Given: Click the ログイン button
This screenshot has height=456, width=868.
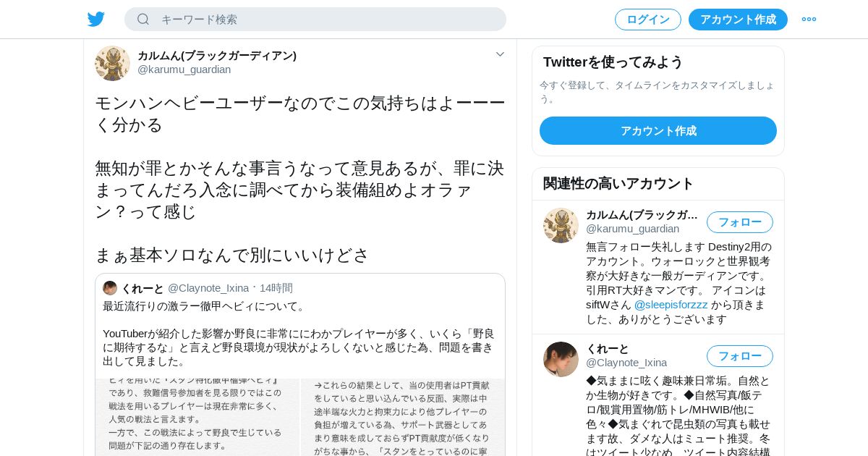Looking at the screenshot, I should point(648,20).
